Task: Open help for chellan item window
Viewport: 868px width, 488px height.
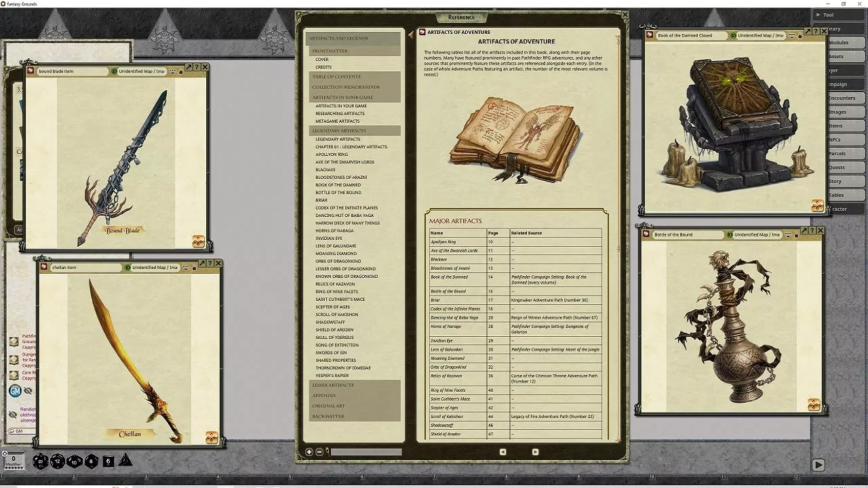Action: (210, 264)
